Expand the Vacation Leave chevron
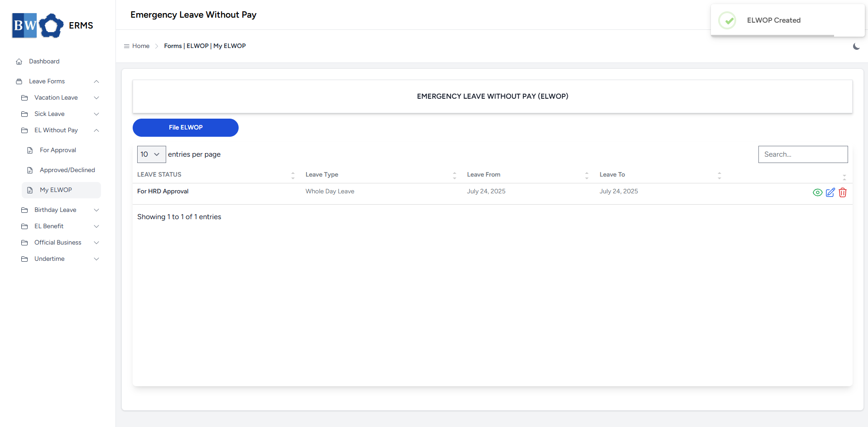868x427 pixels. pos(96,98)
